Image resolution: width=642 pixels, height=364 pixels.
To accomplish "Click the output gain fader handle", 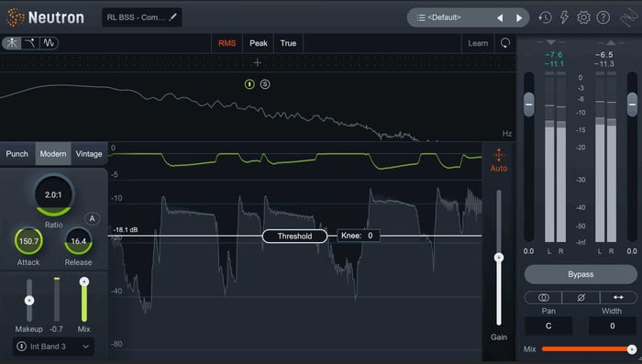I will tap(632, 105).
